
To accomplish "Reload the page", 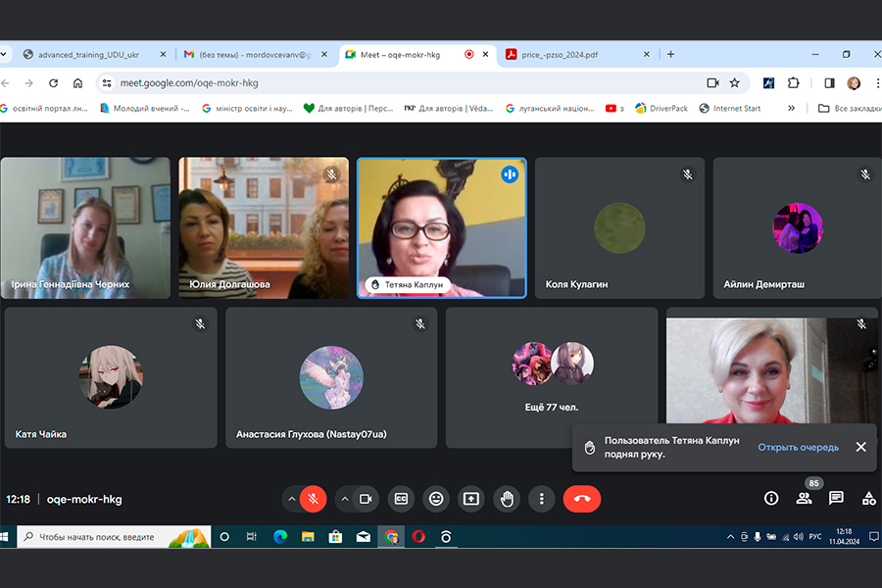I will coord(54,83).
